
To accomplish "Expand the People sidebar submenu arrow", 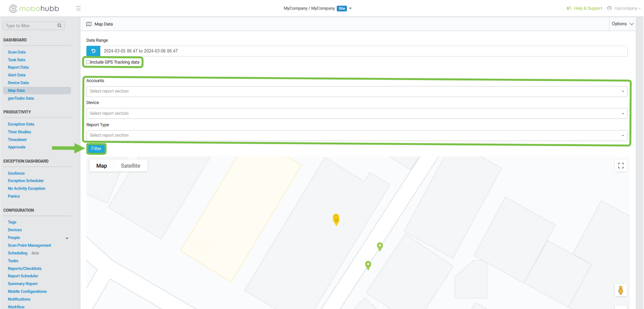I will 67,238.
